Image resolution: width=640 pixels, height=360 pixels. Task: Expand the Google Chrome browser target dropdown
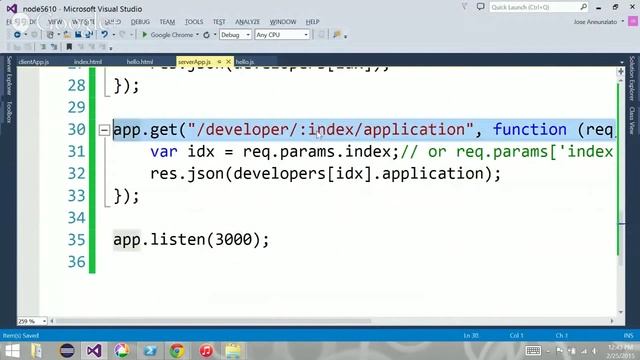coord(197,35)
